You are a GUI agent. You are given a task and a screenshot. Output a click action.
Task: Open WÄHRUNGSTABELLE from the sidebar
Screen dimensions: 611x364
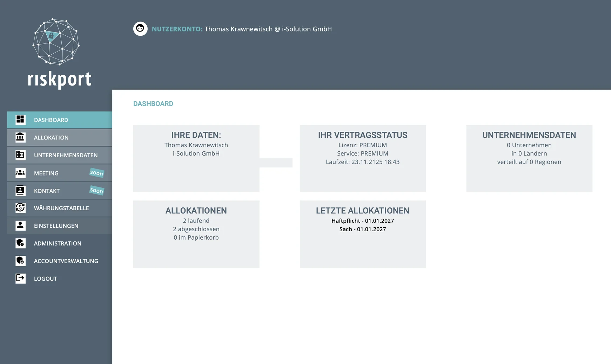tap(60, 208)
